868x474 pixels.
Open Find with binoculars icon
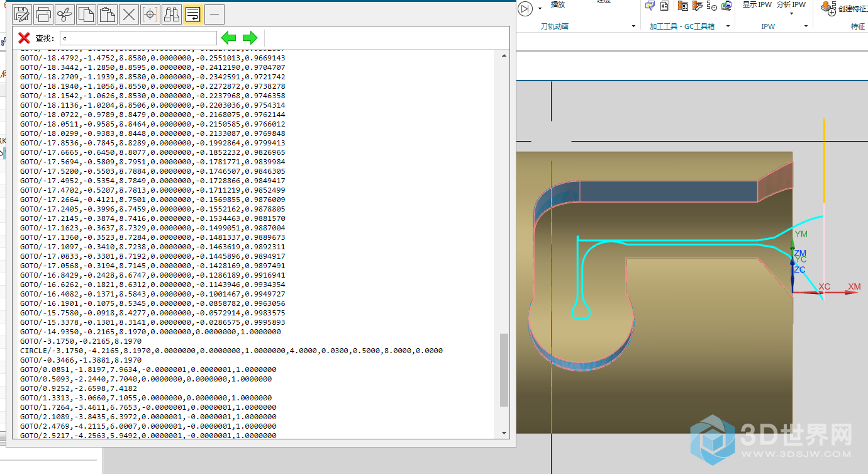[x=172, y=14]
